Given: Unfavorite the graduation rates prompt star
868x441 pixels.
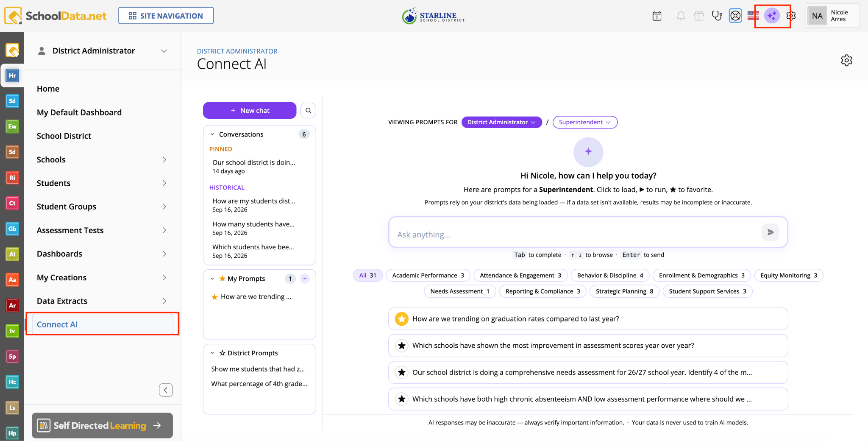Looking at the screenshot, I should (x=402, y=319).
